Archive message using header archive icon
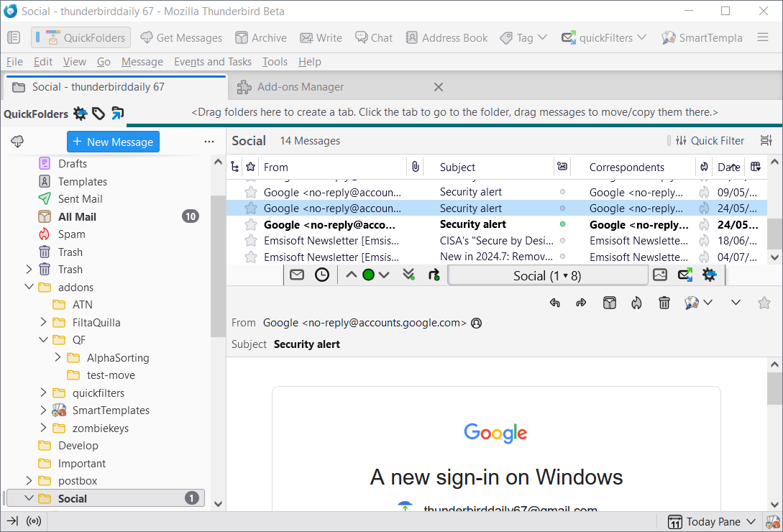Screen dimensions: 783x532 (x=609, y=303)
